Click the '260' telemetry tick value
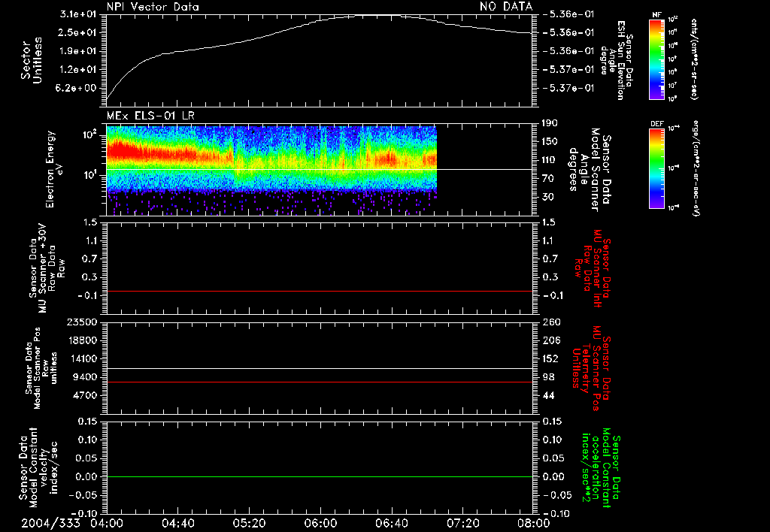 pyautogui.click(x=551, y=322)
